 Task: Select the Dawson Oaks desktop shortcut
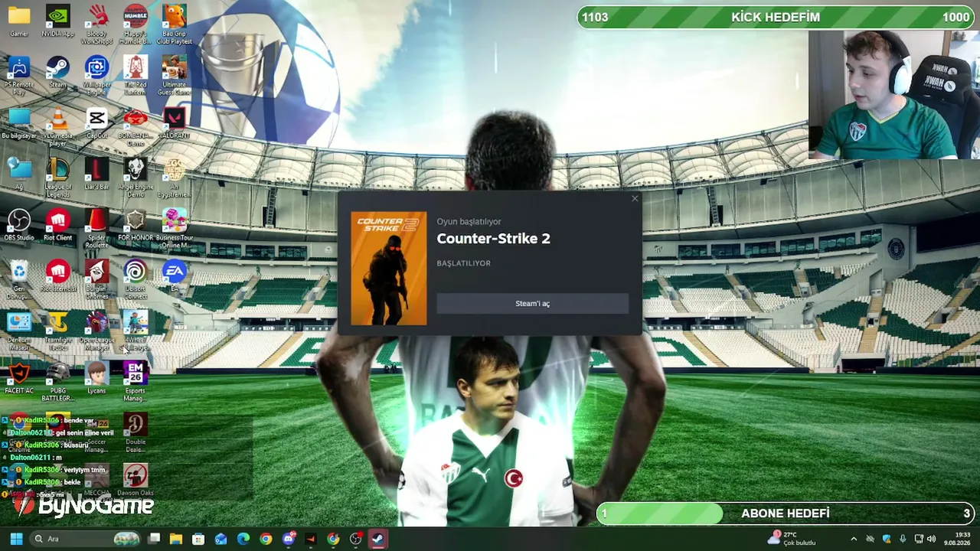[136, 481]
